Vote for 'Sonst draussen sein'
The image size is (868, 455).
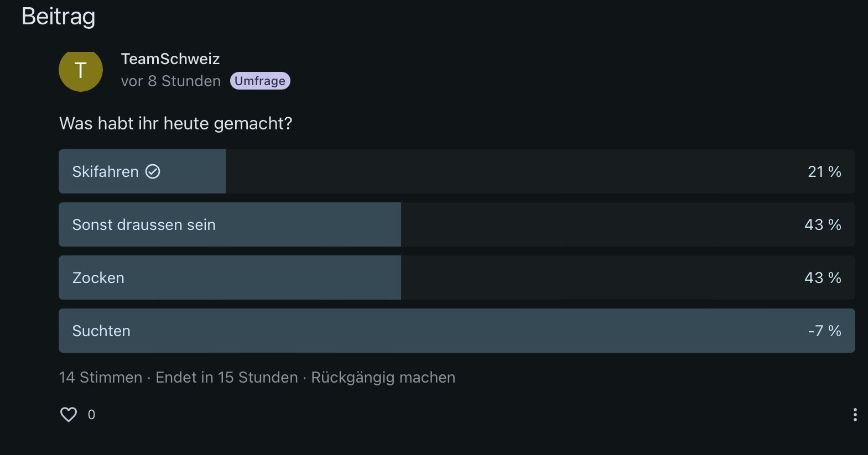144,224
